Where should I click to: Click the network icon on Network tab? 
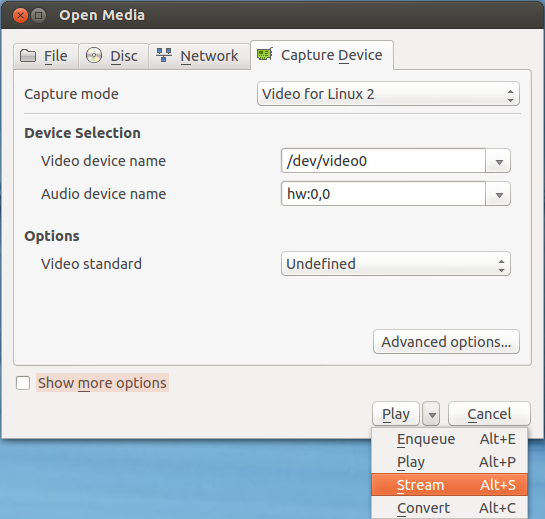pyautogui.click(x=164, y=55)
